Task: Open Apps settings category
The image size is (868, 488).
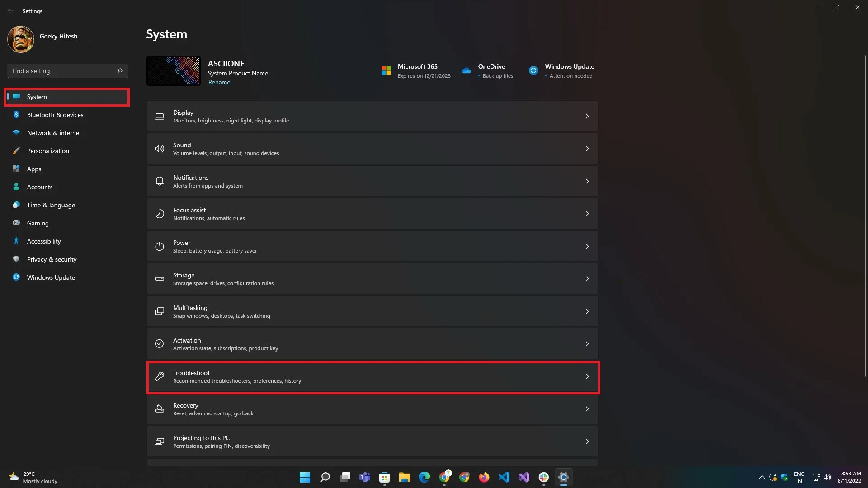Action: [x=67, y=169]
